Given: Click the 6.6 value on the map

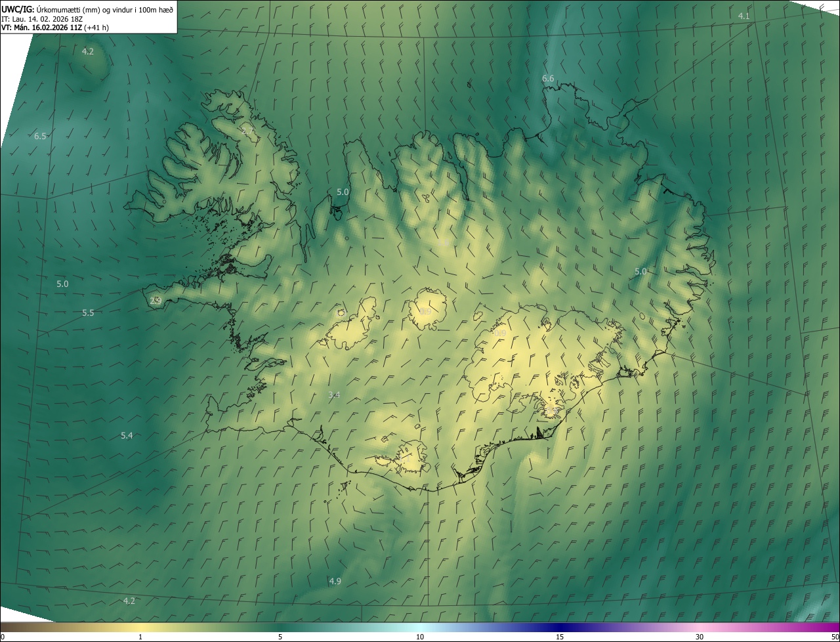Looking at the screenshot, I should pos(548,78).
